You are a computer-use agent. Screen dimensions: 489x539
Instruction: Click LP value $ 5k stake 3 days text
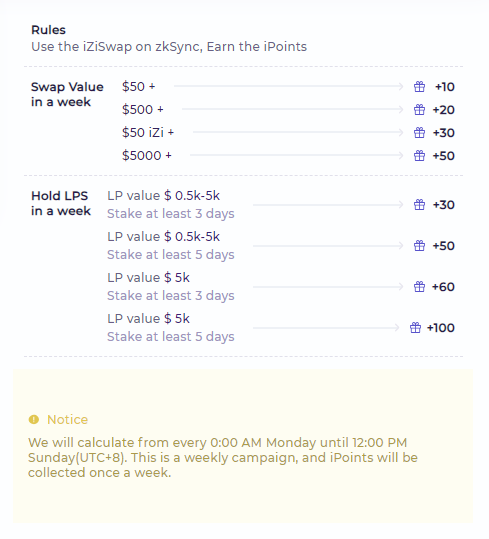(x=171, y=287)
